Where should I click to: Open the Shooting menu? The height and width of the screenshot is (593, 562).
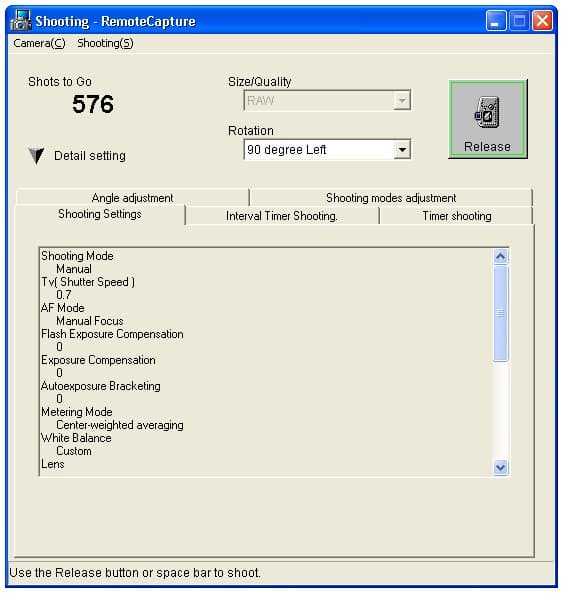pos(105,43)
